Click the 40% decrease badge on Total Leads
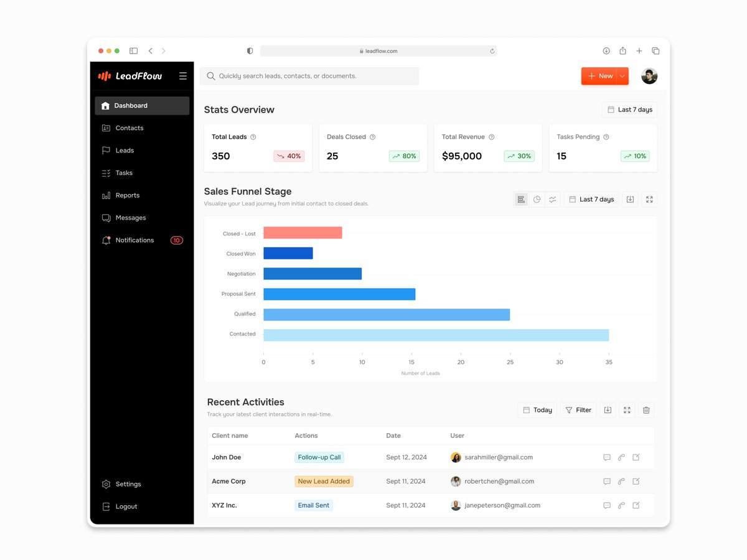 (289, 156)
